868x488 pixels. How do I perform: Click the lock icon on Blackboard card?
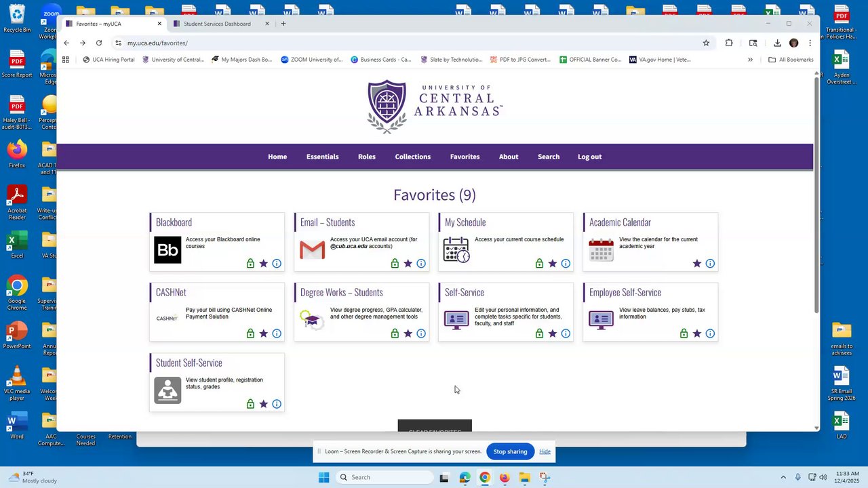(x=250, y=264)
